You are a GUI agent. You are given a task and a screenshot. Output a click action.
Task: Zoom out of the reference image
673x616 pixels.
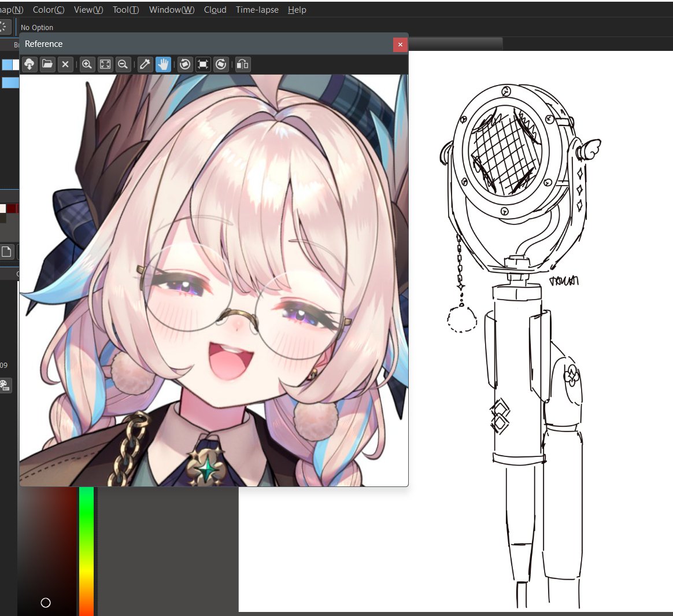123,64
